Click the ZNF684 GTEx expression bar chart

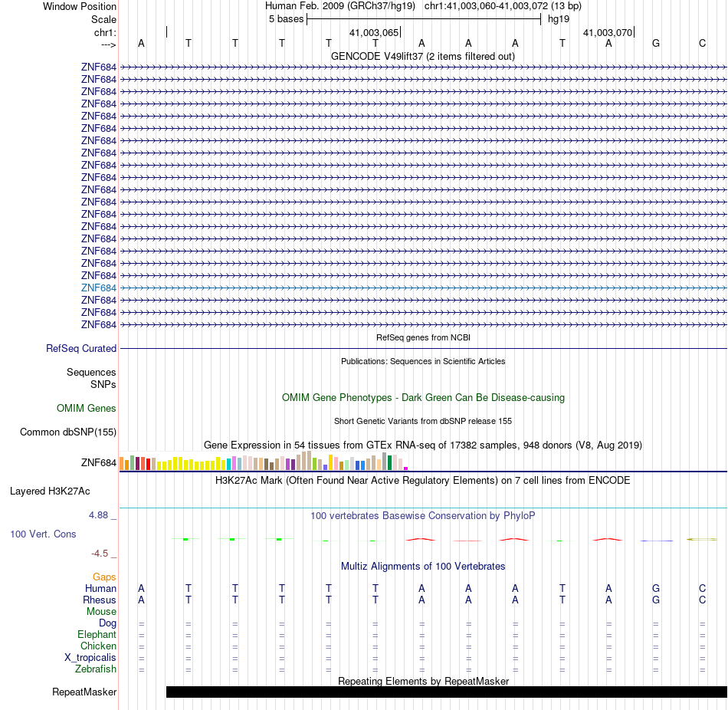[x=264, y=461]
